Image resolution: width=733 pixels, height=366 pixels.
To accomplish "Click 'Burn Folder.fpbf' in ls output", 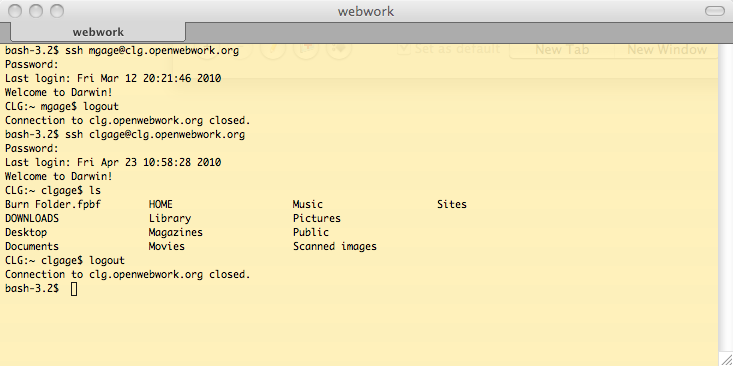I will click(x=53, y=205).
